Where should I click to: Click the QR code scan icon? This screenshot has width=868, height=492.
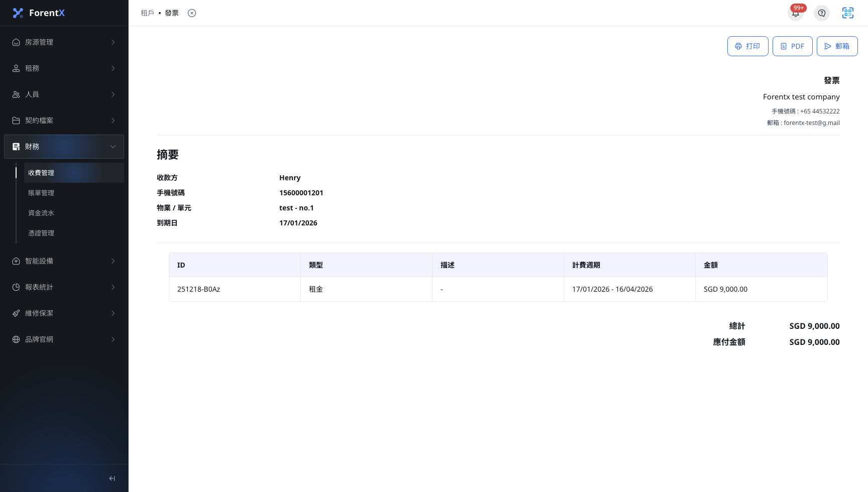coord(848,13)
